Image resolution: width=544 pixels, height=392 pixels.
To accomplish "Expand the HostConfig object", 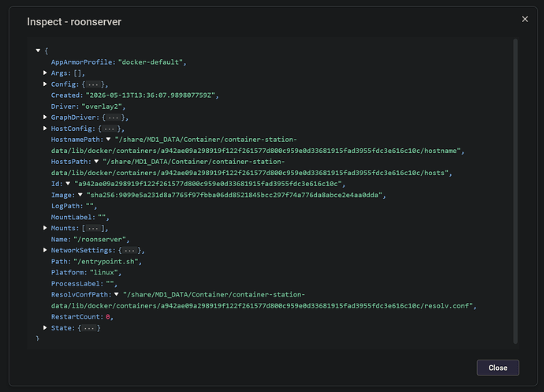I will (x=45, y=129).
